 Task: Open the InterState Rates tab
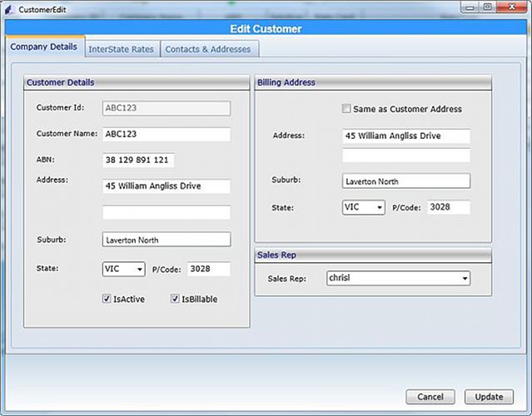click(122, 49)
